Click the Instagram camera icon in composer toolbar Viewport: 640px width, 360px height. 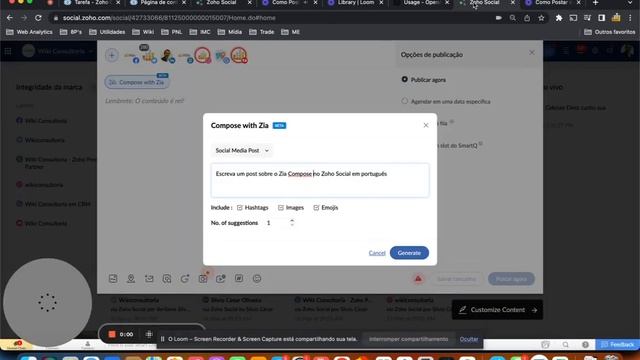click(203, 279)
